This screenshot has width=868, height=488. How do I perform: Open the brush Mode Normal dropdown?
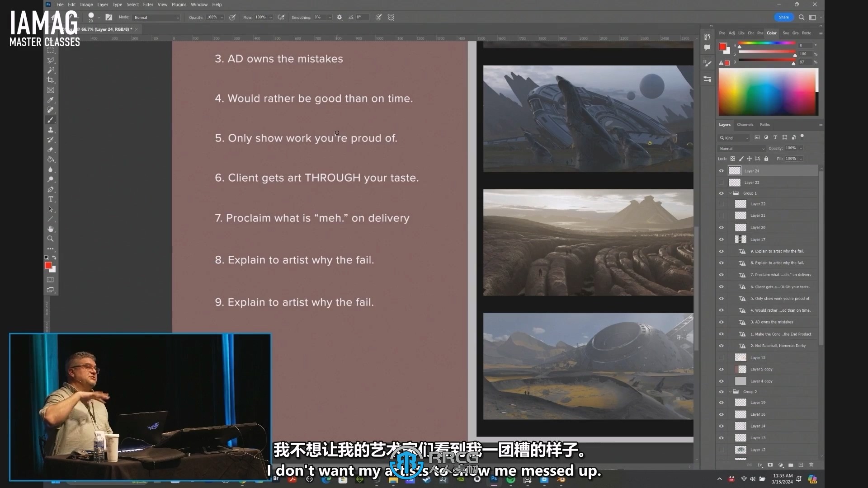coord(156,18)
